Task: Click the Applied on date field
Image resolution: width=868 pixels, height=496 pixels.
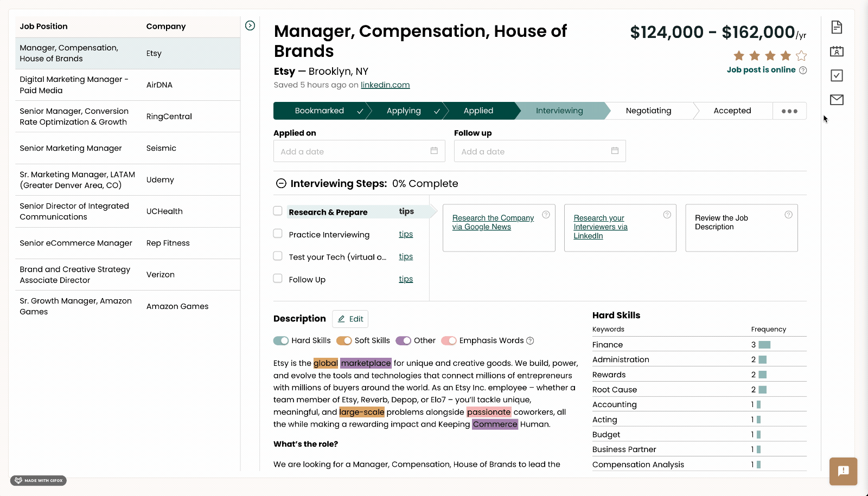Action: [x=359, y=151]
